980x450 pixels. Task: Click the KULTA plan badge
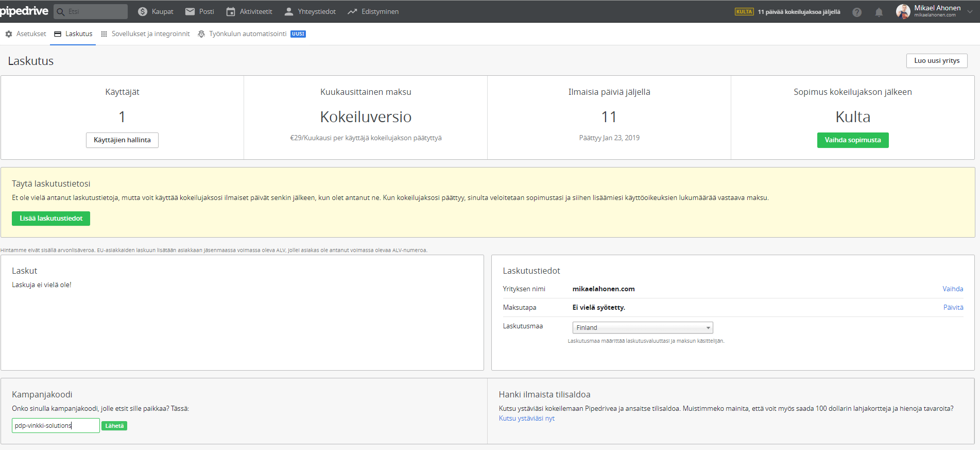click(744, 12)
